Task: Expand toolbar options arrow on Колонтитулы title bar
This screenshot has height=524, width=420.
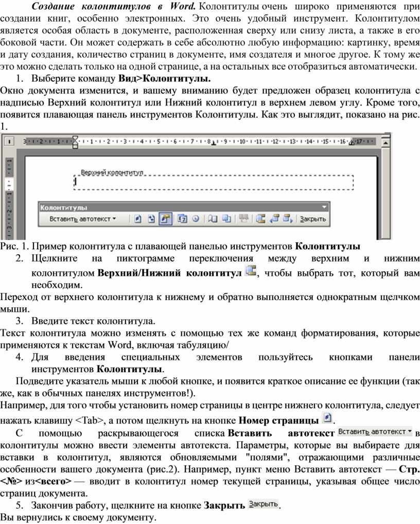Action: click(x=324, y=207)
